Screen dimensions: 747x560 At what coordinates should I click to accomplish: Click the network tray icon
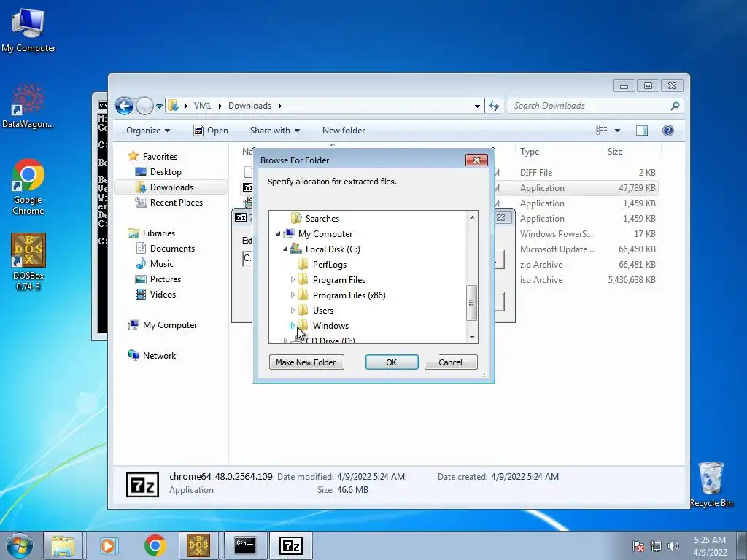(656, 546)
